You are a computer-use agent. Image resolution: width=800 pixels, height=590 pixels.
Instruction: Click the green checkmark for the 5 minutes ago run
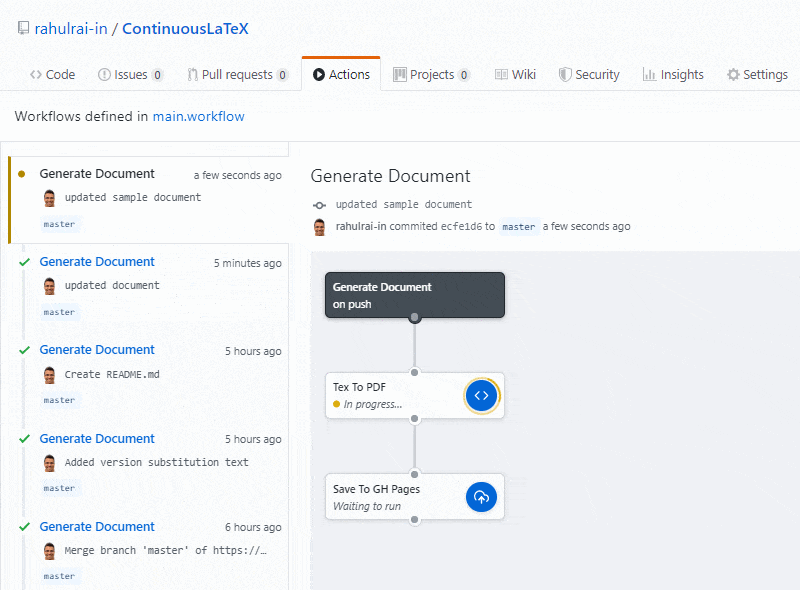pos(24,262)
